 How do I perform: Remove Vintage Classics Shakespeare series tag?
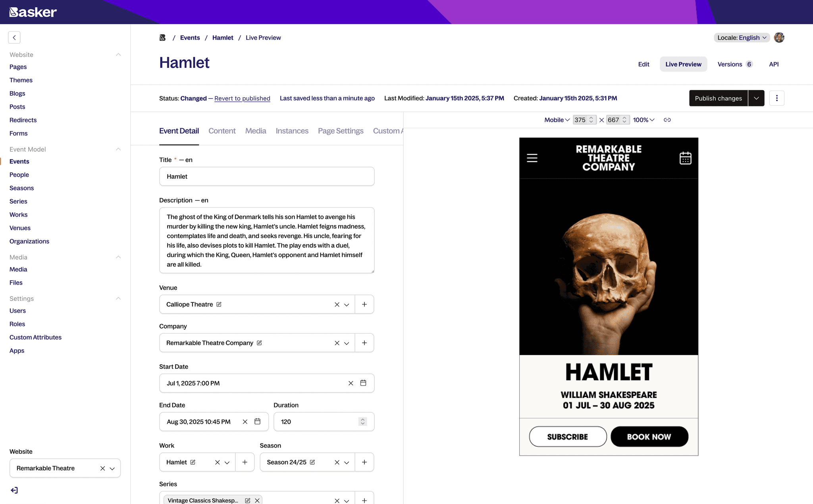257,500
